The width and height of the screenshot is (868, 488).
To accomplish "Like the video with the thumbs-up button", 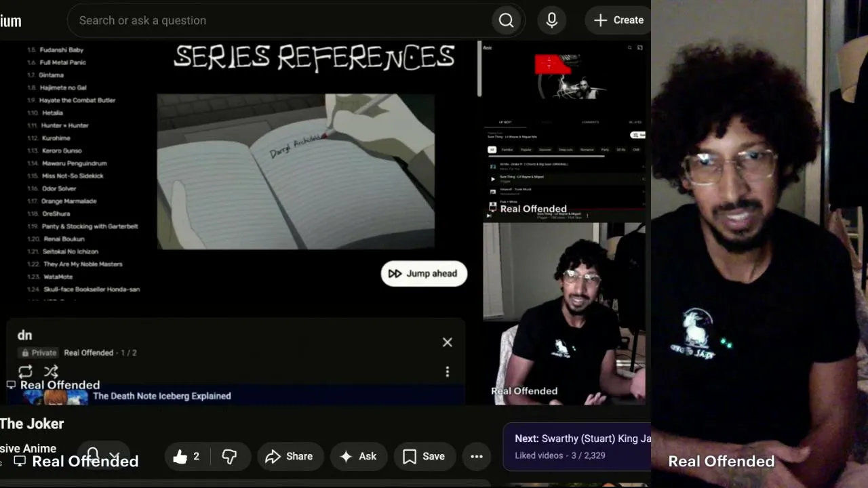I will [x=186, y=457].
